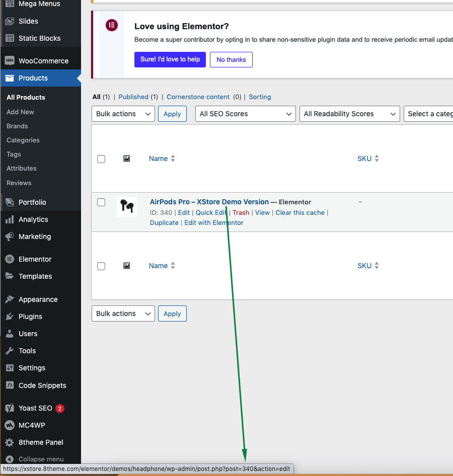Sort by Name in the table footer
The height and width of the screenshot is (476, 453).
[162, 266]
